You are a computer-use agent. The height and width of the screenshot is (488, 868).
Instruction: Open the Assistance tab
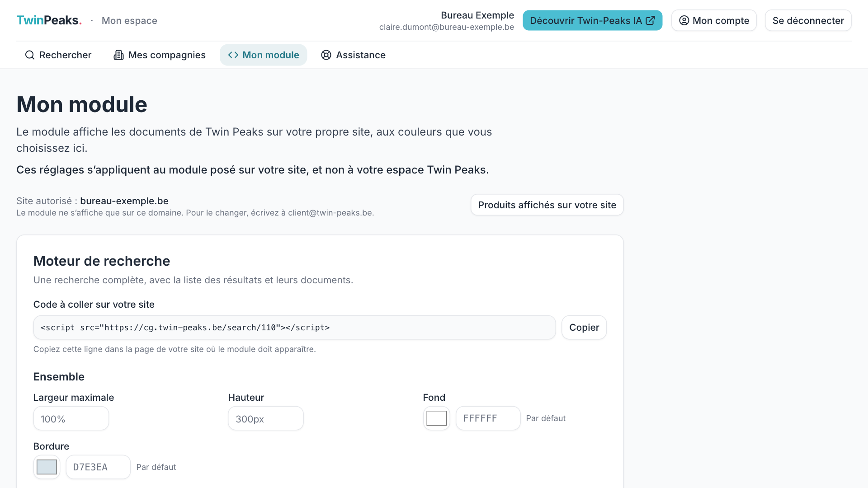(x=353, y=55)
